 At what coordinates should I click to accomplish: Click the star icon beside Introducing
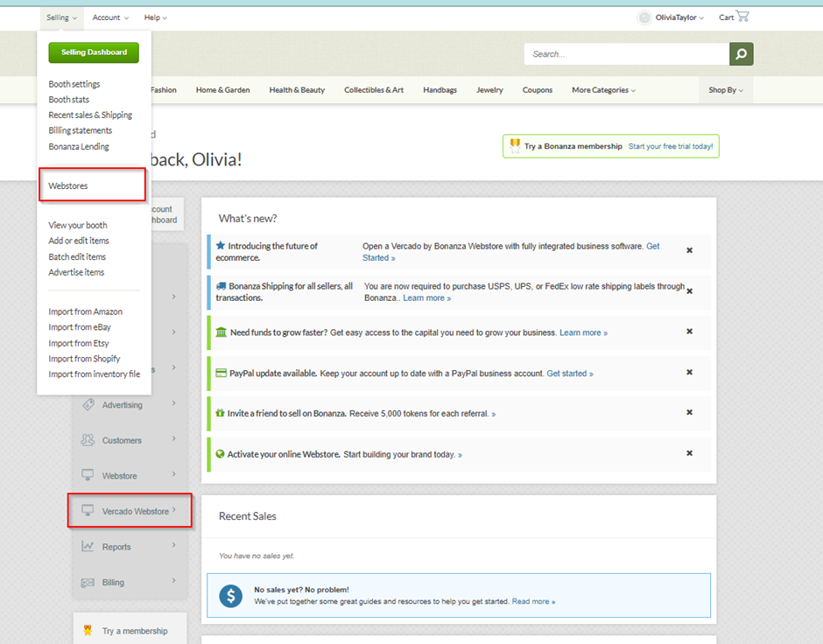pyautogui.click(x=221, y=245)
